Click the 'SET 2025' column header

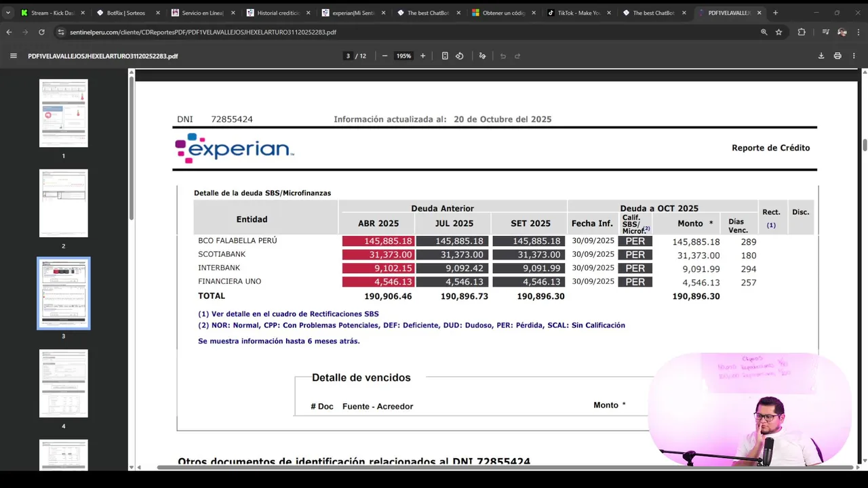tap(530, 224)
